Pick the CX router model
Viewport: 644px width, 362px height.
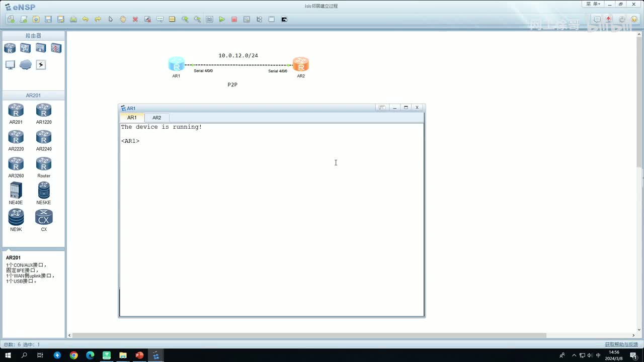click(44, 221)
